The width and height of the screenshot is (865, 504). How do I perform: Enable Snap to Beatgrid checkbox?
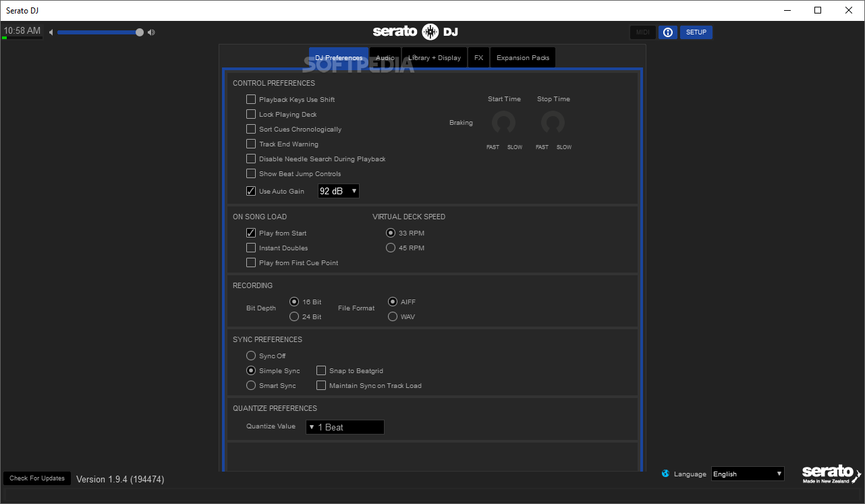tap(321, 370)
